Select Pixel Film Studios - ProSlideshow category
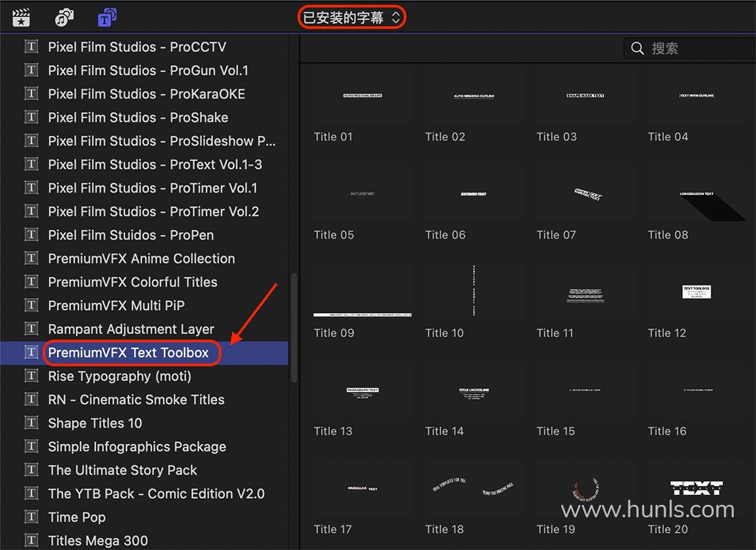Image resolution: width=756 pixels, height=550 pixels. (145, 141)
